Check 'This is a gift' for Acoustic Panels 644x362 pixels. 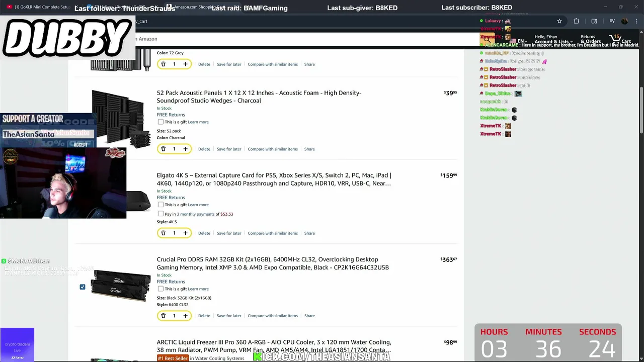point(160,122)
